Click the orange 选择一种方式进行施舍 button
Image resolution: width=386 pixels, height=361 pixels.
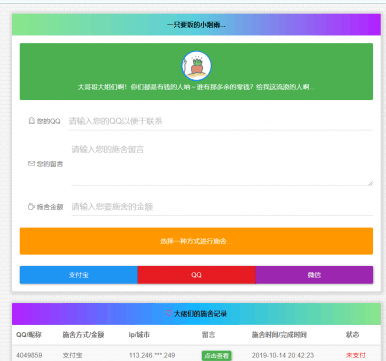[196, 241]
